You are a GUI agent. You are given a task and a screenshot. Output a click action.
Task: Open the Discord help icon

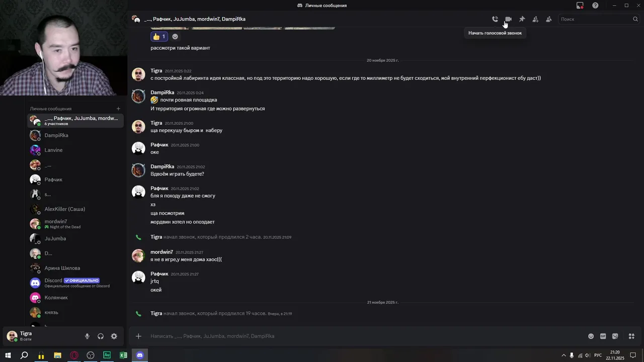click(595, 6)
